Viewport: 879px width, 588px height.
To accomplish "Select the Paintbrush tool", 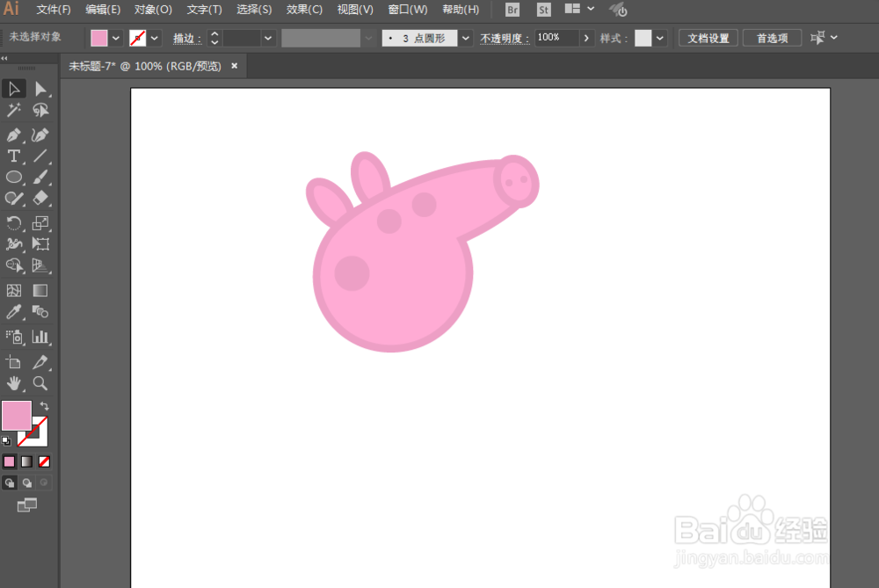I will 40,178.
